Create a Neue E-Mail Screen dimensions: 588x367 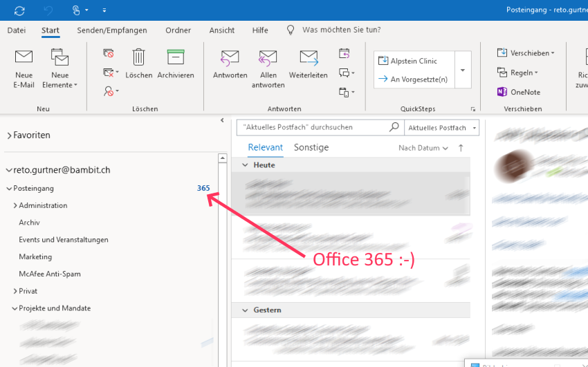pyautogui.click(x=24, y=69)
